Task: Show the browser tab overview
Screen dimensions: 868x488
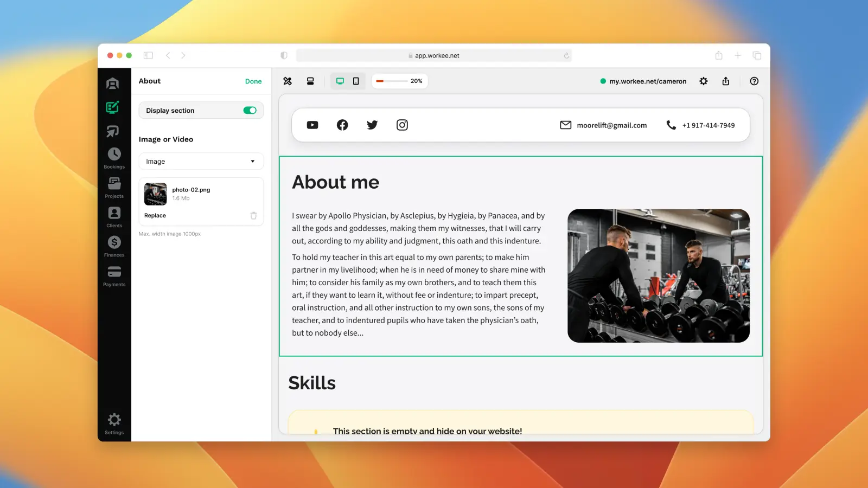Action: (757, 55)
